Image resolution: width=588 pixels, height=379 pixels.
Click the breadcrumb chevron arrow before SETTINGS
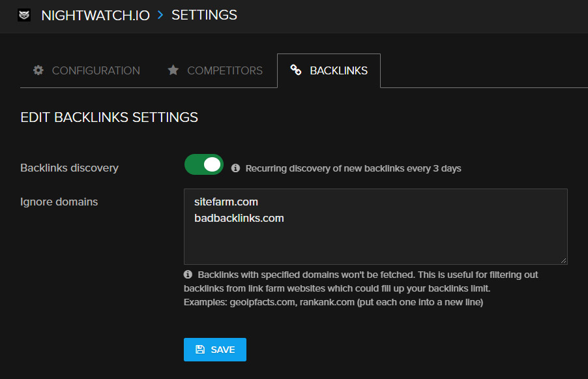point(161,15)
